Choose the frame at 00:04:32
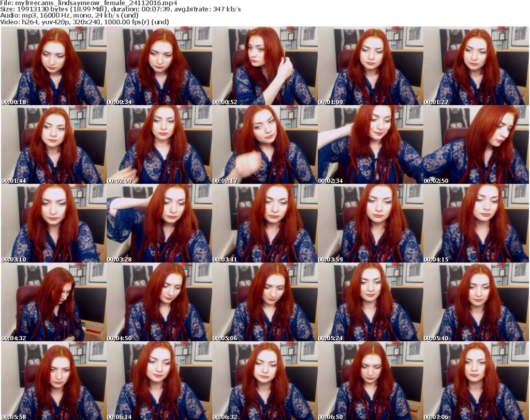530x420 pixels. [x=54, y=302]
